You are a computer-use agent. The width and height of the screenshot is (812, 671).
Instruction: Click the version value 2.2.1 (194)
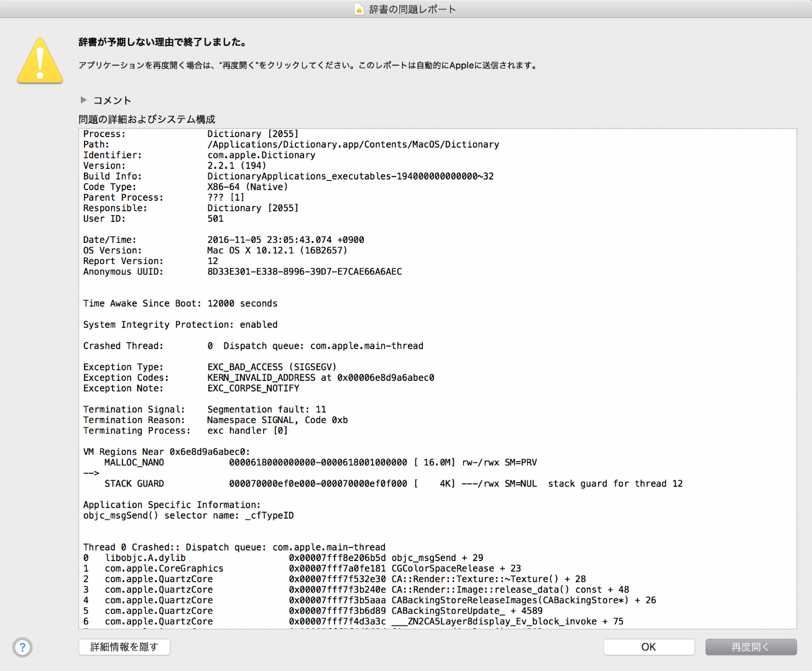coord(236,166)
